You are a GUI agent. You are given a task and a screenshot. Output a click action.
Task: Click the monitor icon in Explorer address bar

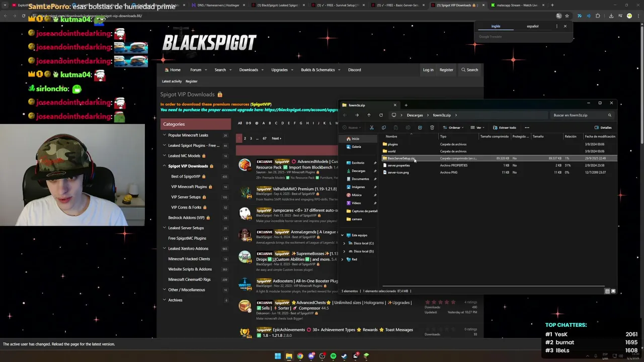[394, 115]
